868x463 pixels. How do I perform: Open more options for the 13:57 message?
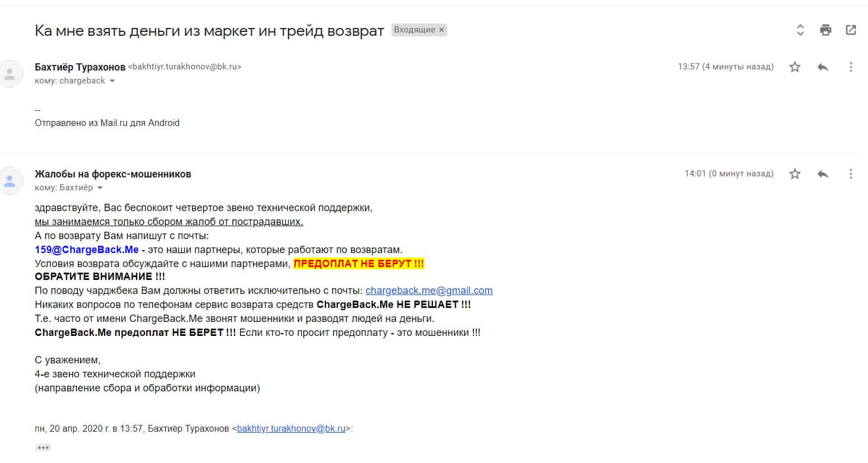(851, 67)
